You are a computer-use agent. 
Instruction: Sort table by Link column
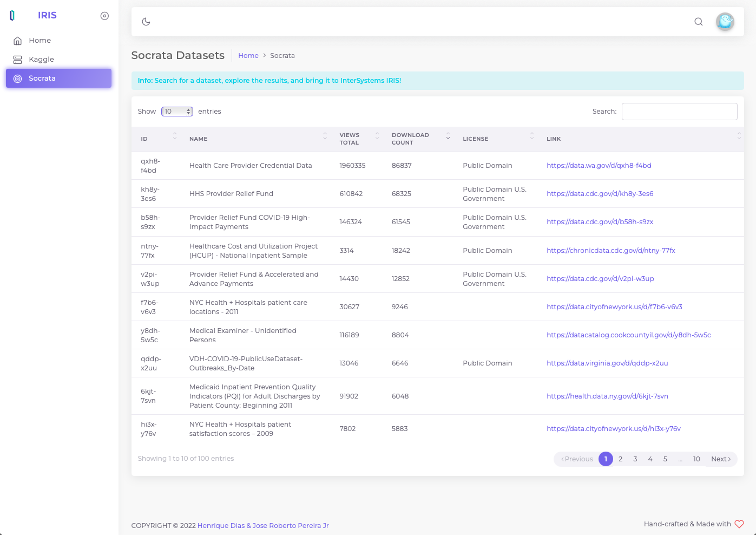[640, 139]
